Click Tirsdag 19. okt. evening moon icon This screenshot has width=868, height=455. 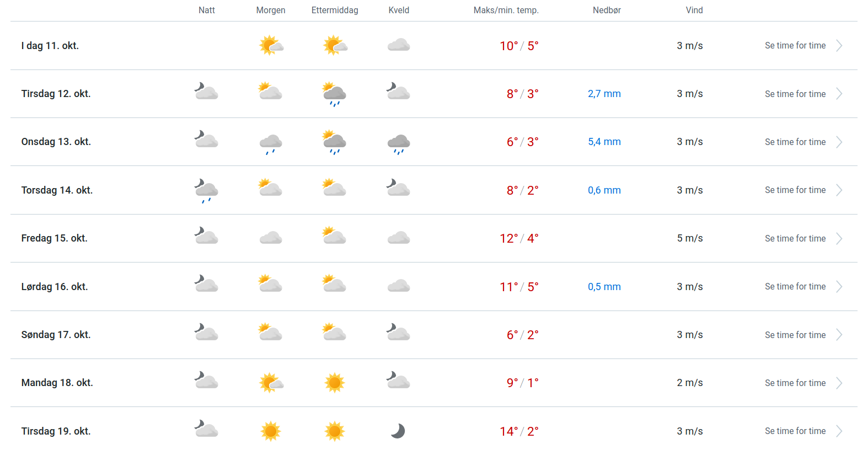(398, 431)
